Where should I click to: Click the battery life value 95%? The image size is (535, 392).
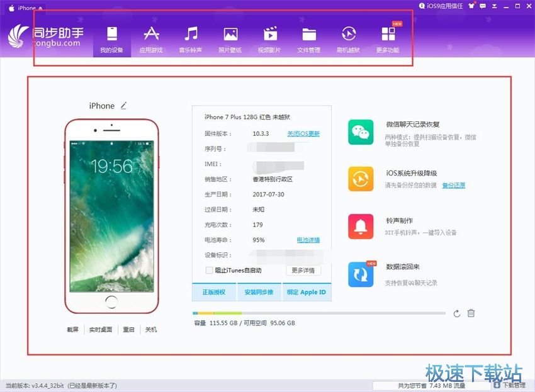(x=259, y=240)
